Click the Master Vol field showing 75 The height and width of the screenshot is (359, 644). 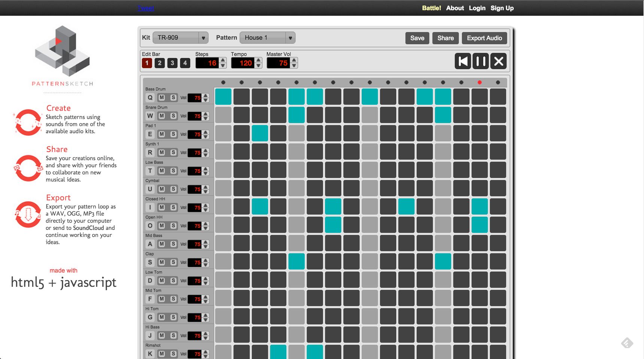point(279,63)
